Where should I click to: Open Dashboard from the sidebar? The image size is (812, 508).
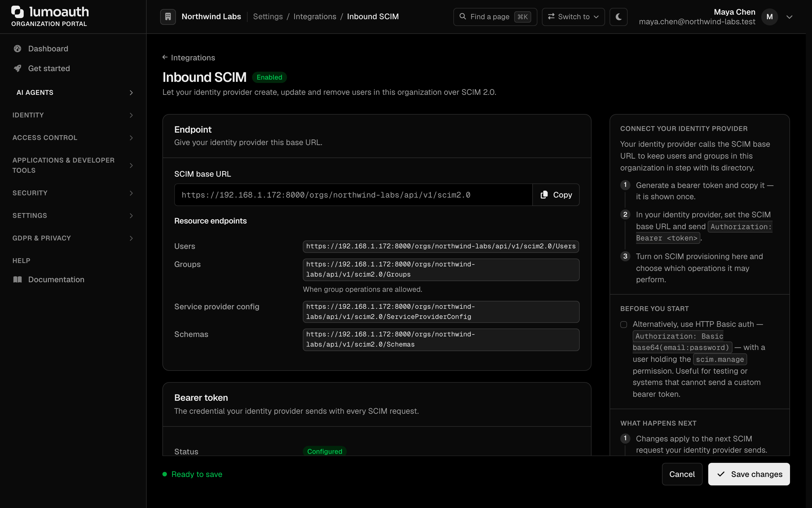73,49
